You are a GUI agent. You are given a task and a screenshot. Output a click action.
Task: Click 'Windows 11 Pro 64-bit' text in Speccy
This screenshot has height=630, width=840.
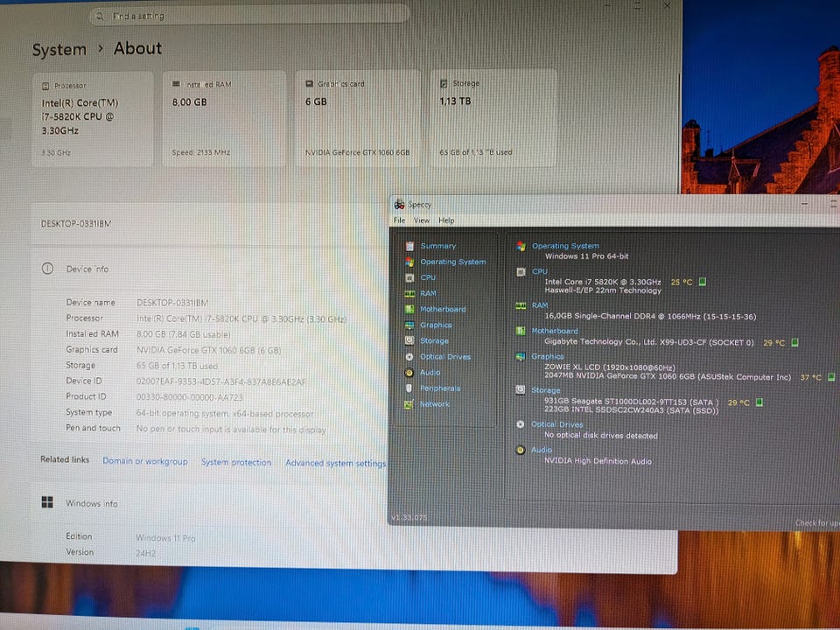586,256
